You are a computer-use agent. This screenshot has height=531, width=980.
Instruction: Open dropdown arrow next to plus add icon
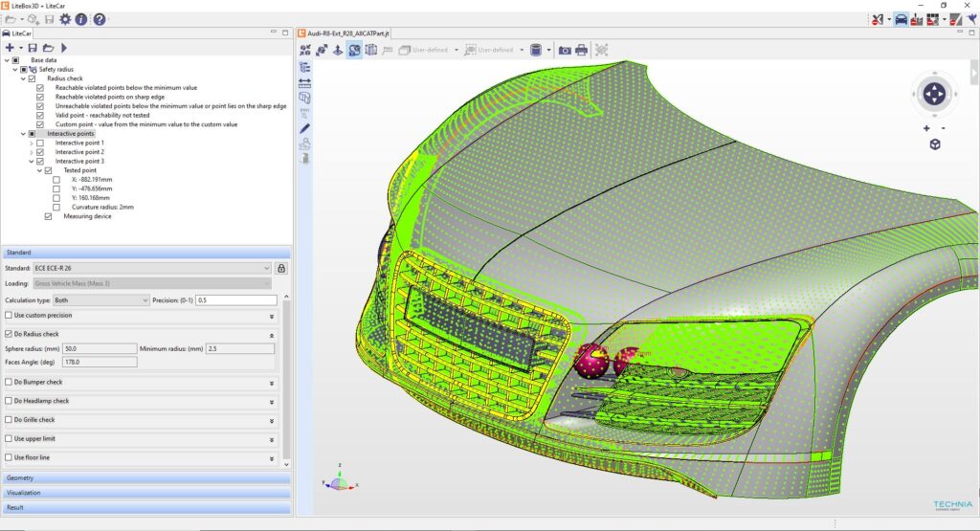click(21, 48)
